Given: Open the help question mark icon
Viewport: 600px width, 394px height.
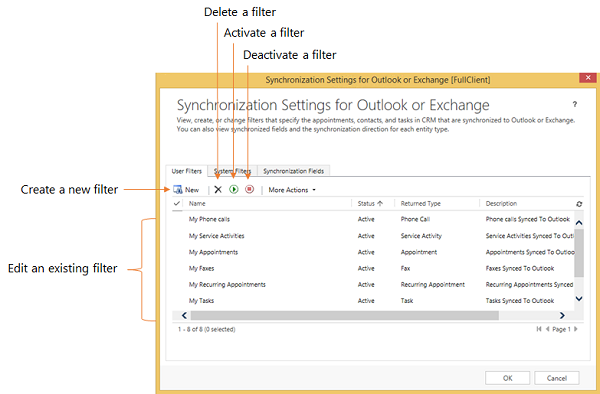Looking at the screenshot, I should coord(574,104).
